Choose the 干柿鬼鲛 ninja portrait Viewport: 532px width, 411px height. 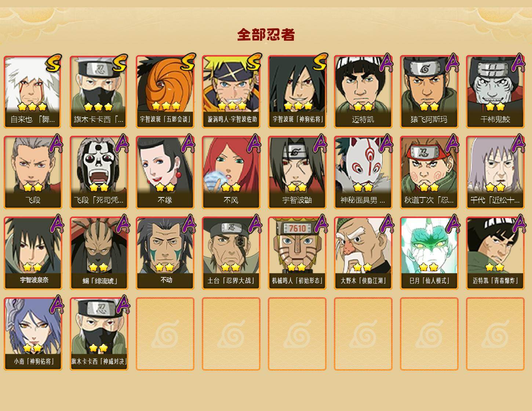[x=495, y=92]
